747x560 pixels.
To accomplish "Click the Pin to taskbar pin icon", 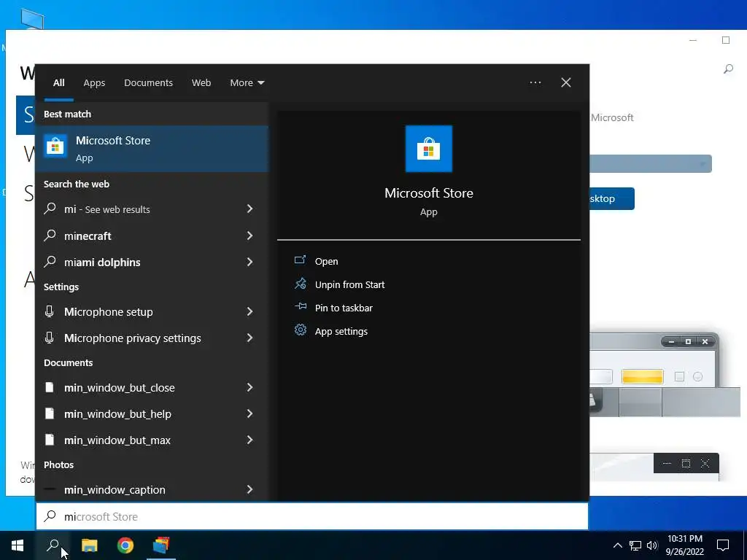I will [x=300, y=307].
